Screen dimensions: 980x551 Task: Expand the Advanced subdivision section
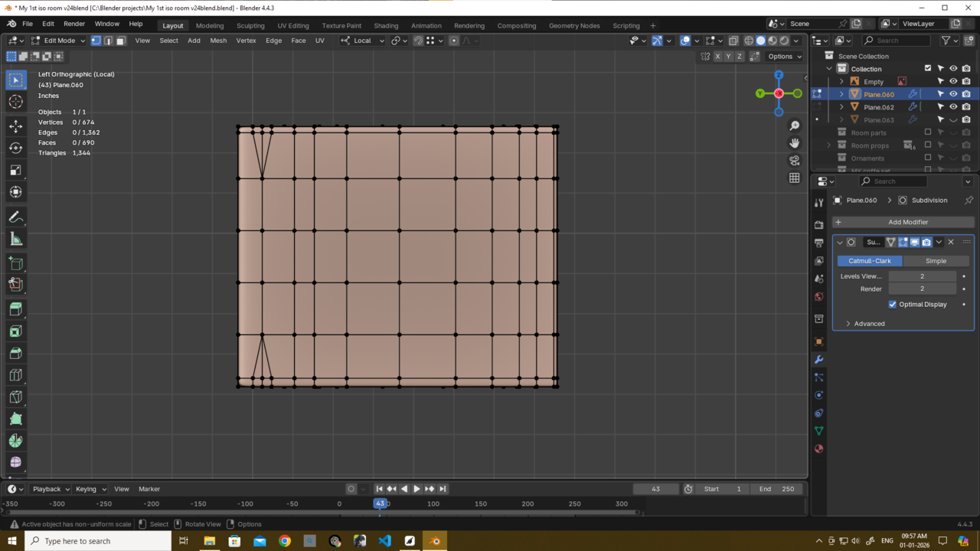[869, 324]
